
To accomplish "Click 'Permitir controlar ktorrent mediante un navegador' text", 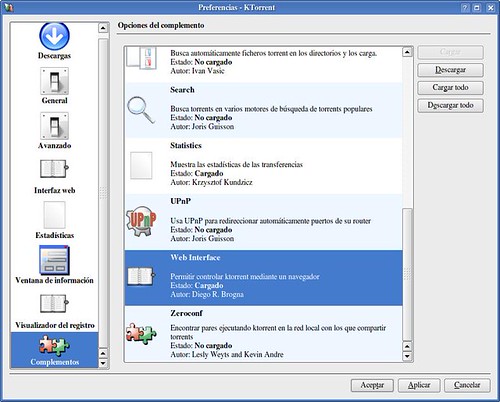I will [x=245, y=276].
